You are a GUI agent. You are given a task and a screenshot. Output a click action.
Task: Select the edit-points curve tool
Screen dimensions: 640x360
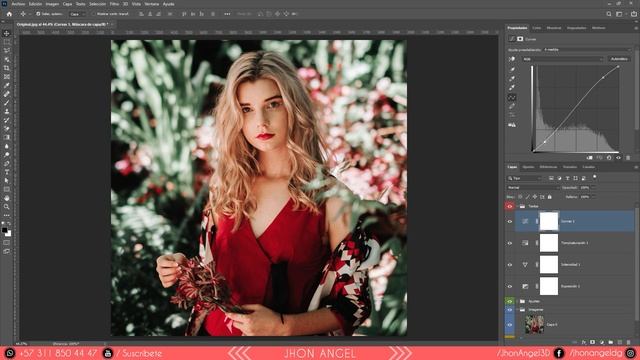click(512, 98)
